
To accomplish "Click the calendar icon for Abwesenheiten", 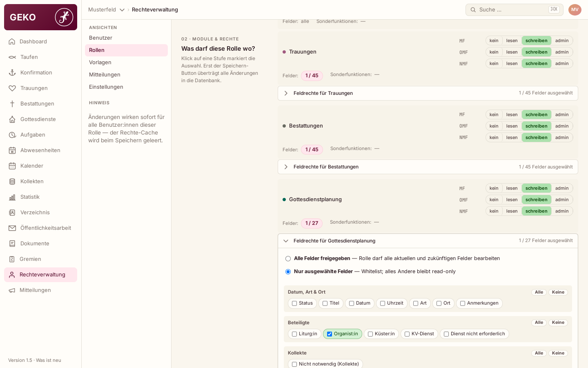I will coord(12,150).
